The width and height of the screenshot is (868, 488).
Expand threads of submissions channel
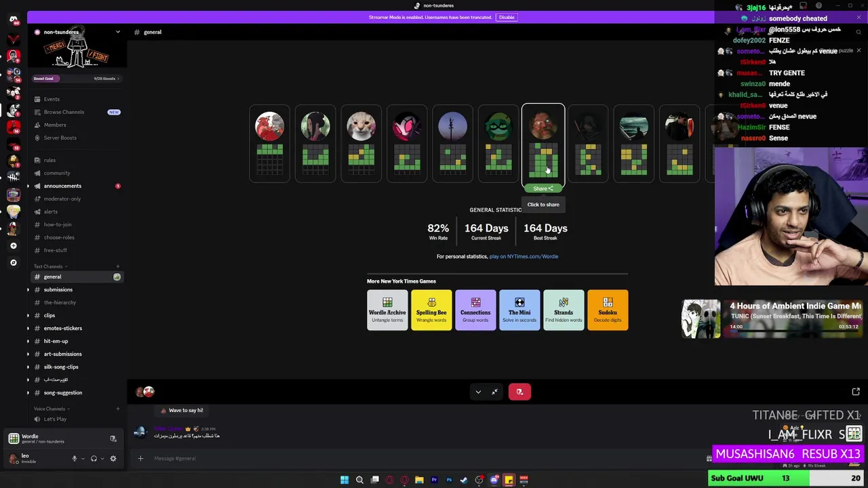click(x=28, y=289)
